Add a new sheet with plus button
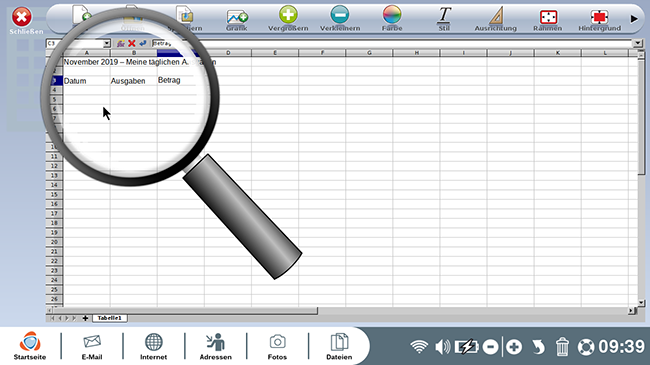 pyautogui.click(x=85, y=318)
